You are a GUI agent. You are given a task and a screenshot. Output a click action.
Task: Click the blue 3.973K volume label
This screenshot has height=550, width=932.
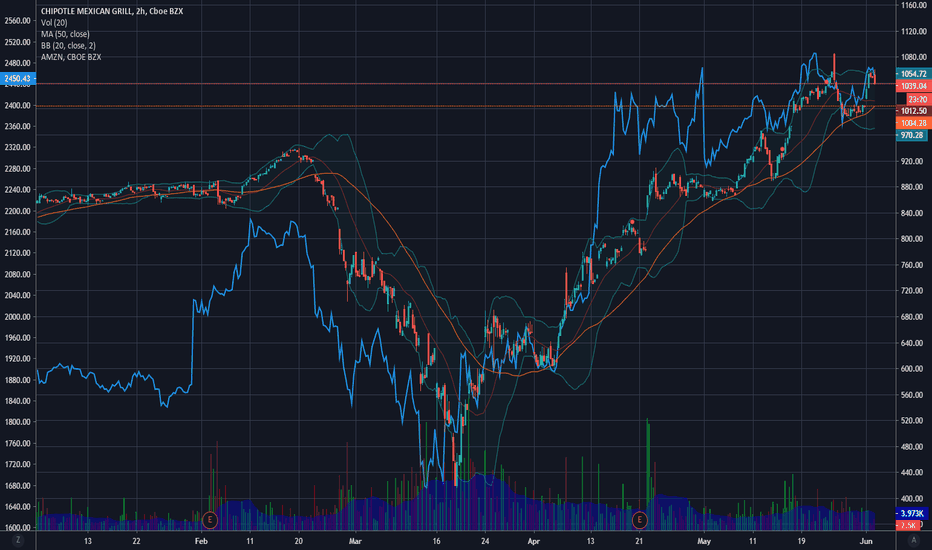tap(912, 513)
